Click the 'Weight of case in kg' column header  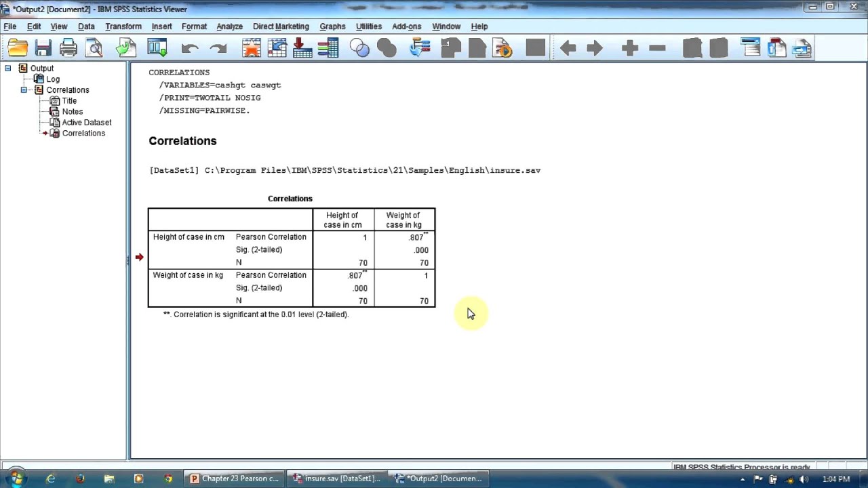[x=403, y=220]
